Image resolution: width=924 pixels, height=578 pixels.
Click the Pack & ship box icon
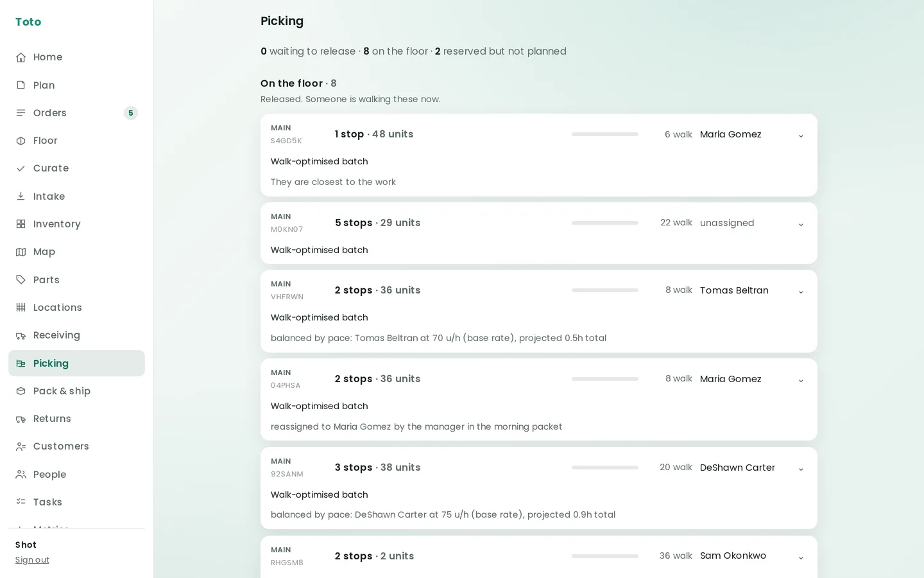click(21, 391)
